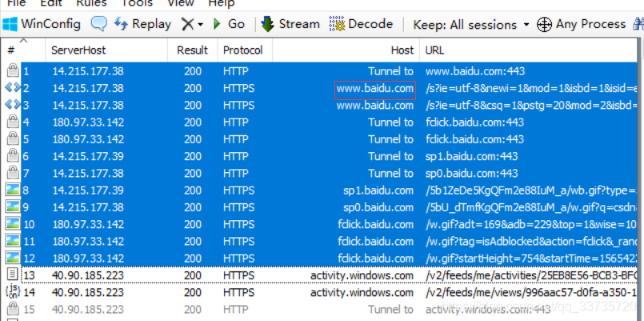Select ServerHost 14.215.177.39 in session 6
The width and height of the screenshot is (644, 321).
88,157
